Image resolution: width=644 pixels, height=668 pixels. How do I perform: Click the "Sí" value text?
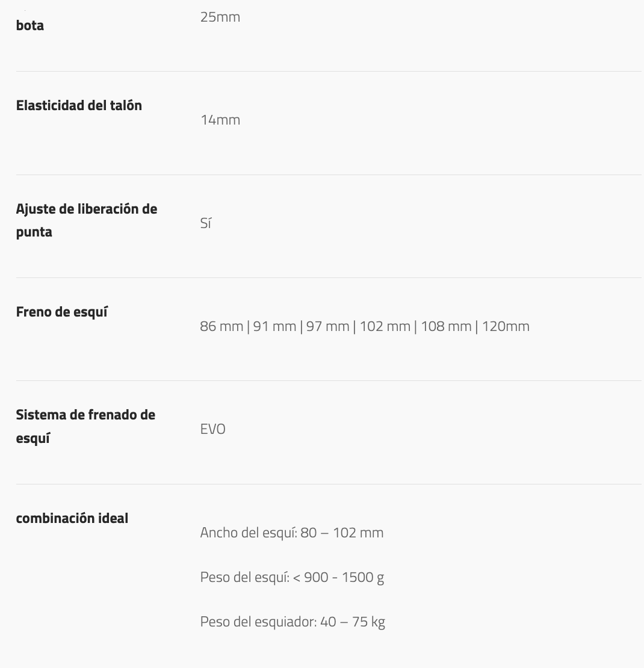tap(206, 223)
